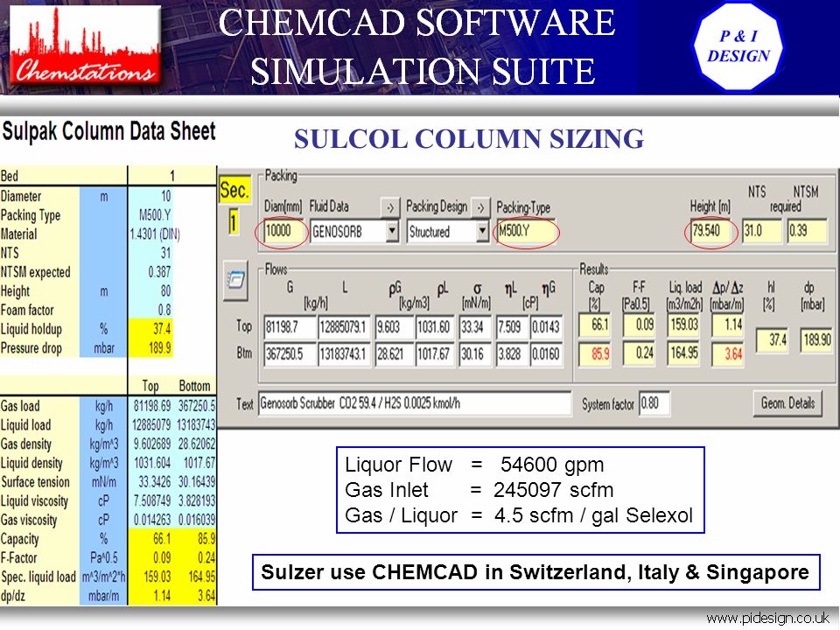840x630 pixels.
Task: Click the dp [mbar] result box 189.90
Action: pos(816,340)
